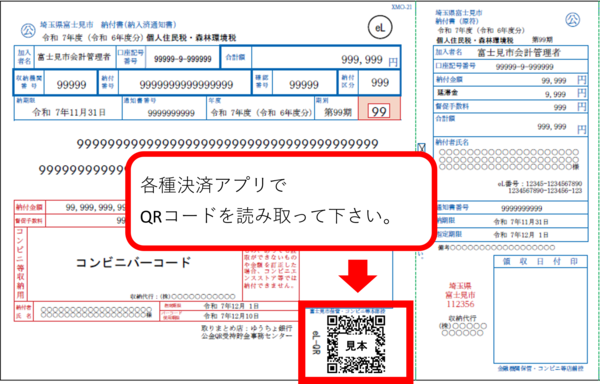Click bottom date 令和 7年12月 1日 on main slip
The height and width of the screenshot is (384, 600).
231,306
